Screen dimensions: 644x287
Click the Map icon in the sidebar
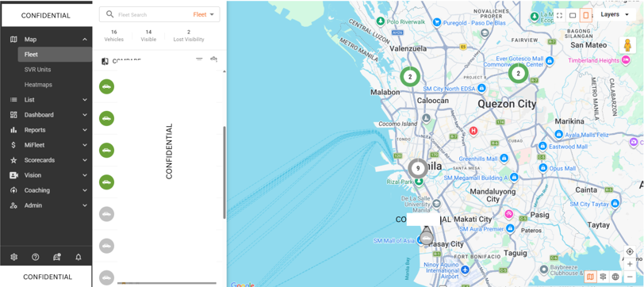[13, 40]
